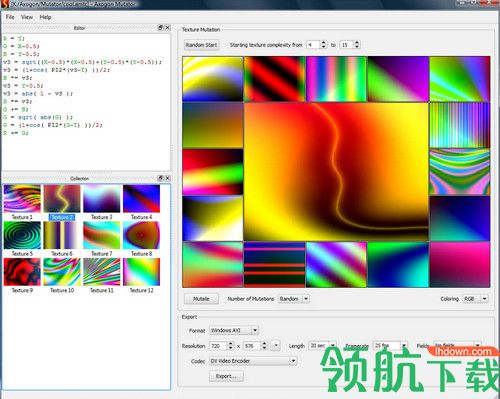Pick Texture 8 in the Collection
The image size is (500, 399).
coord(141,235)
